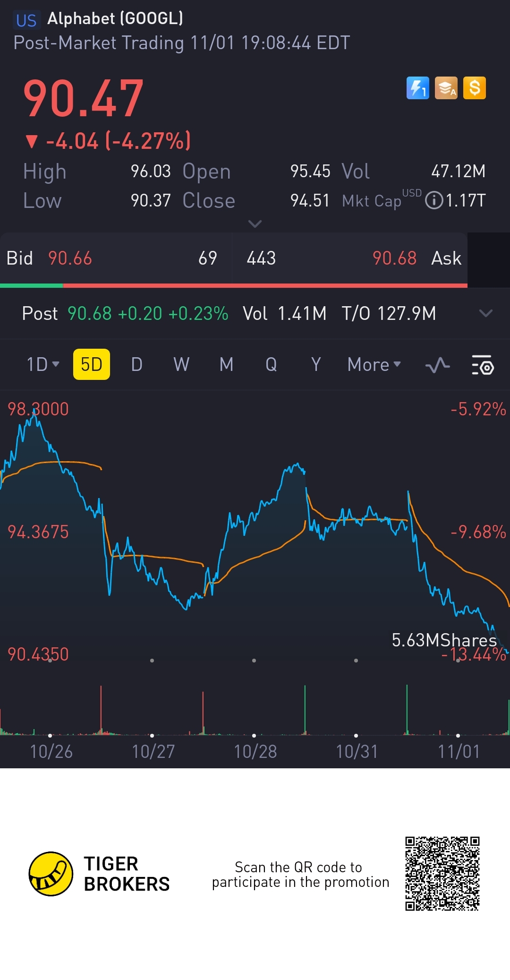This screenshot has height=980, width=510.
Task: Tap the market cap value 1.17T
Action: (x=466, y=201)
